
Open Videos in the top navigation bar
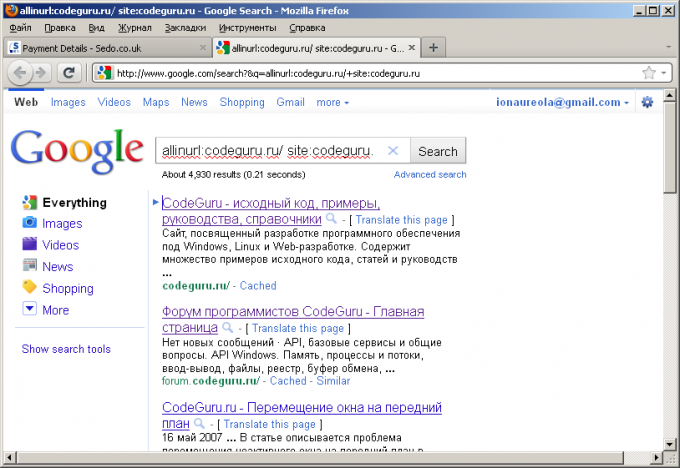click(x=114, y=102)
